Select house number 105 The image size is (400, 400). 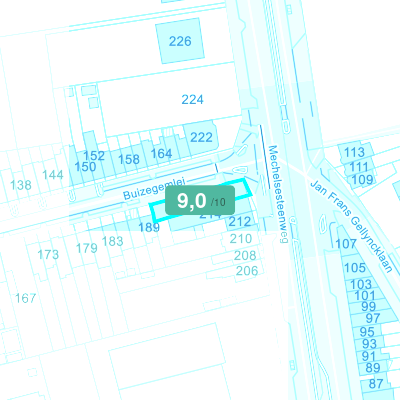click(x=355, y=268)
